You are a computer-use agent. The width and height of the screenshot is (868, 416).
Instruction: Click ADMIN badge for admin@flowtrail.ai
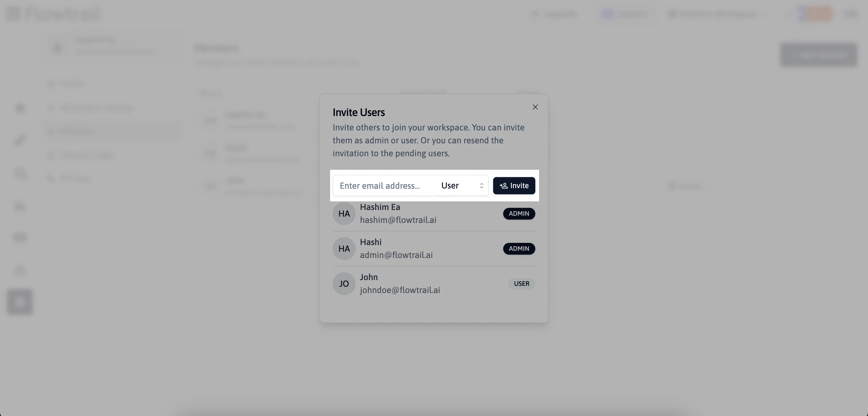click(x=519, y=249)
